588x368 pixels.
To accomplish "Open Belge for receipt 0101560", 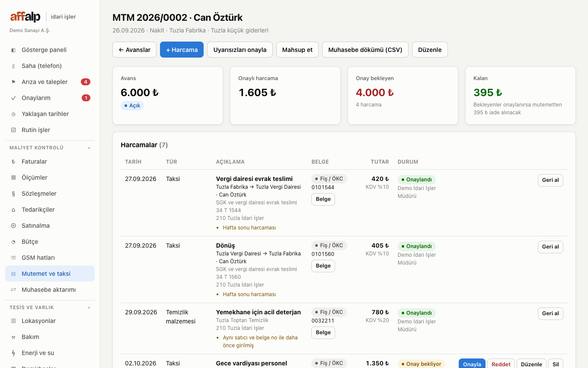I will click(323, 266).
